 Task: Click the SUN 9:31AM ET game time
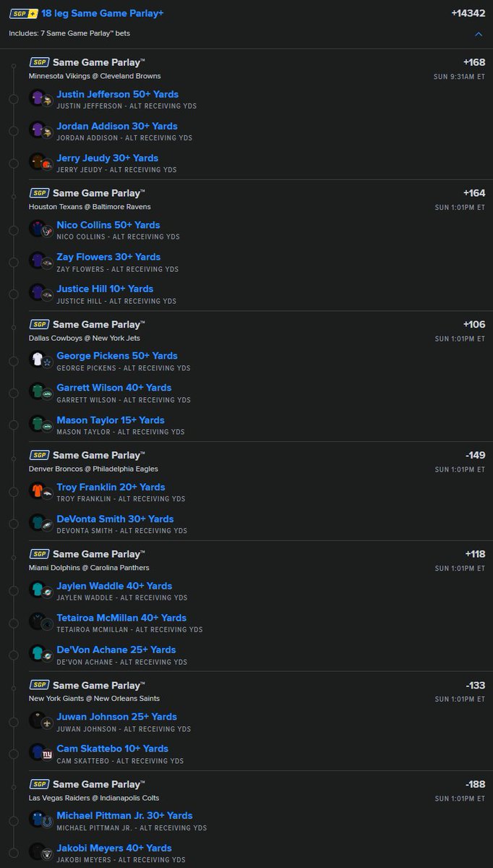pyautogui.click(x=460, y=76)
